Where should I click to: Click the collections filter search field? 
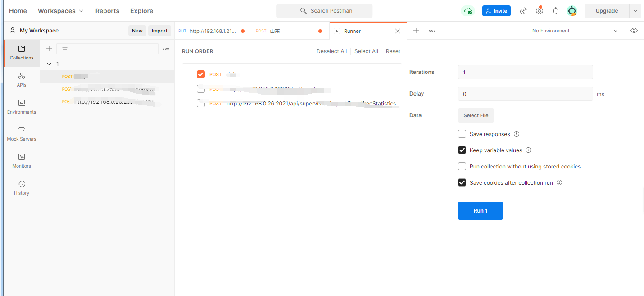coord(107,49)
